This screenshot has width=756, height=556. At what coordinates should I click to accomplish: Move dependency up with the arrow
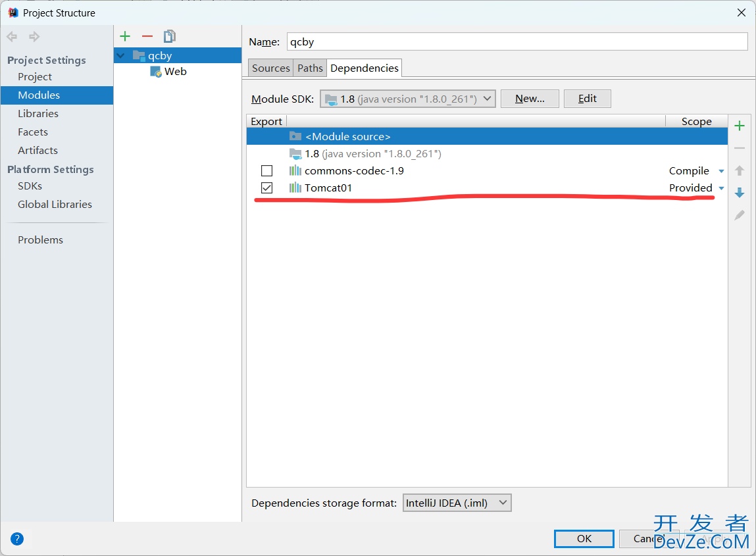coord(739,170)
